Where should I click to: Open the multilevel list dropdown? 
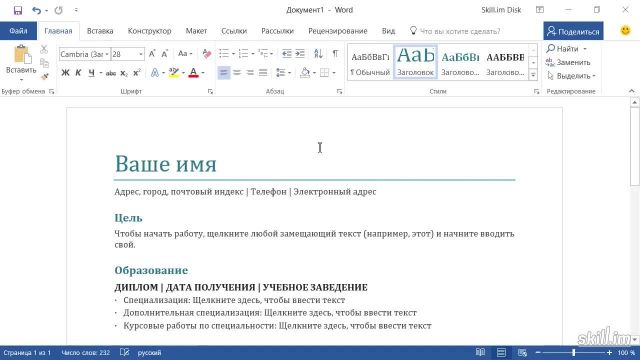click(x=272, y=54)
